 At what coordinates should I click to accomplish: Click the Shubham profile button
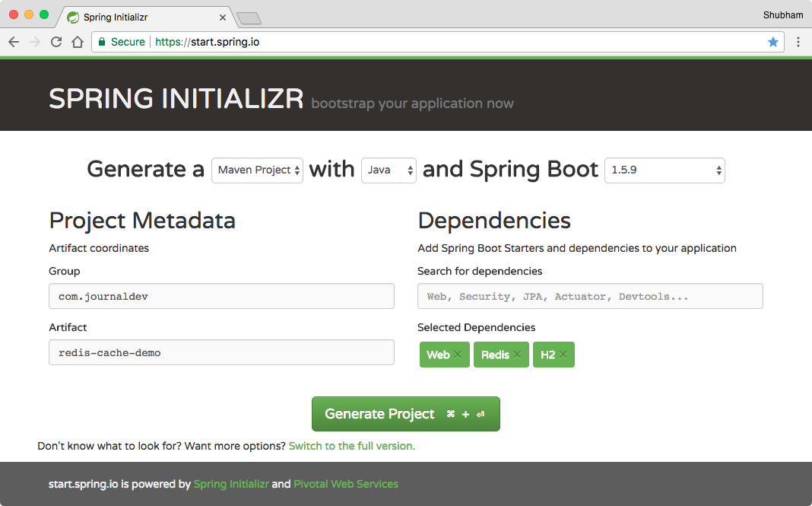click(783, 15)
